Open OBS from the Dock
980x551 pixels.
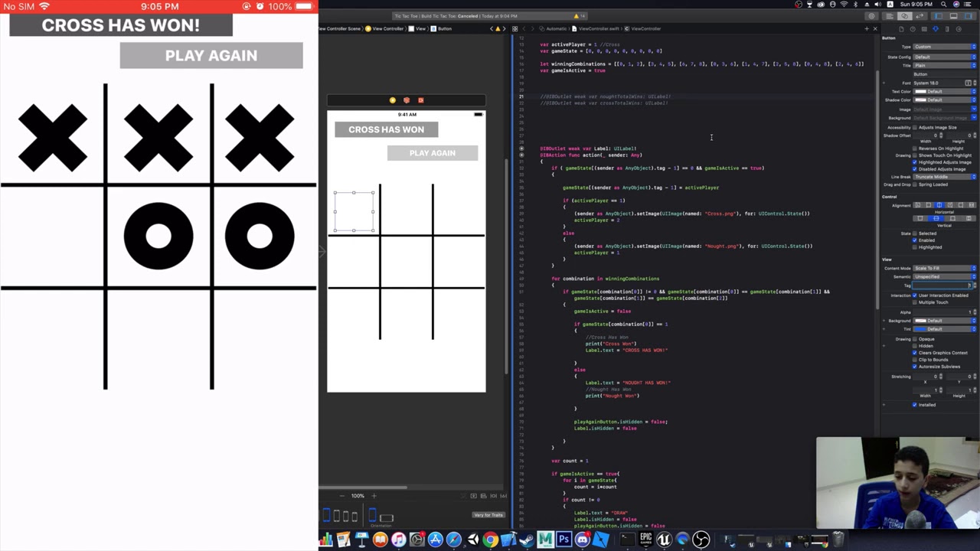point(701,540)
